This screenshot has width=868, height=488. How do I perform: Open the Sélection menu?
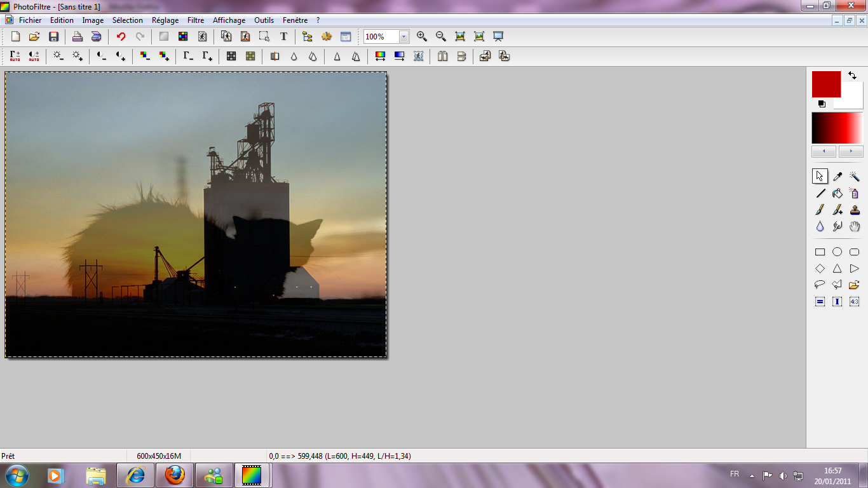[x=128, y=20]
